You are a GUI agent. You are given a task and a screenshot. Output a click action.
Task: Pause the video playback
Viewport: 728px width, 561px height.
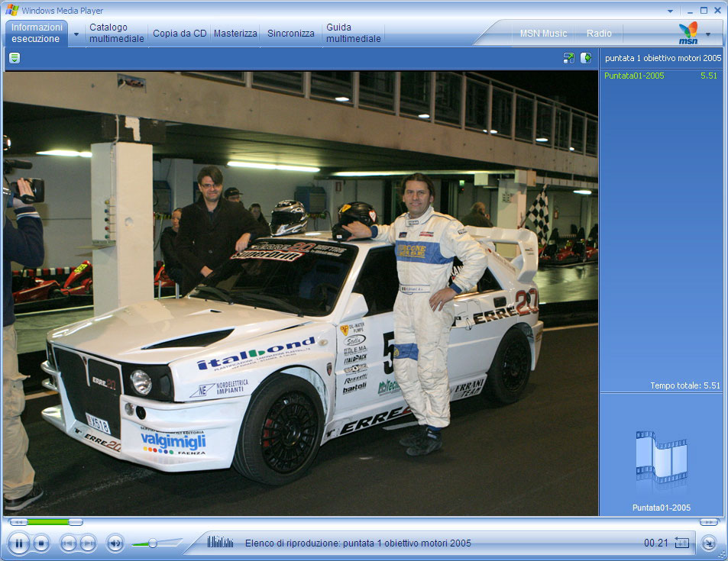point(18,543)
